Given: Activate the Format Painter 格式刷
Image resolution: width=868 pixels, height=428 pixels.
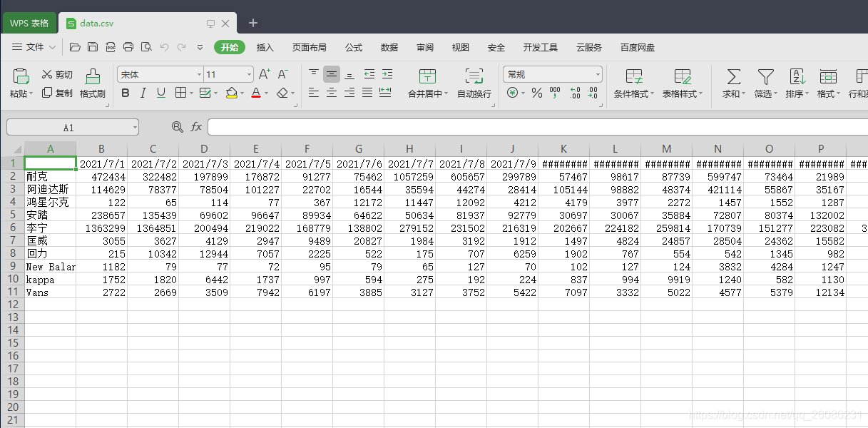Looking at the screenshot, I should [92, 83].
